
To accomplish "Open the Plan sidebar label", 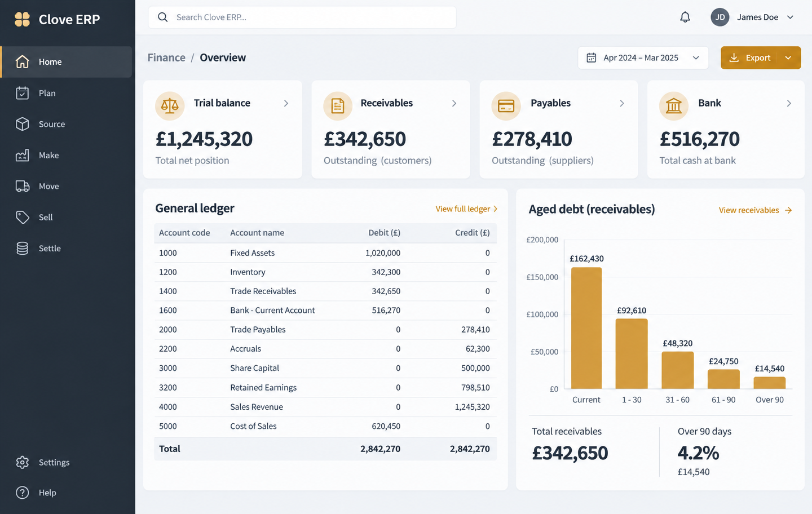I will click(47, 93).
